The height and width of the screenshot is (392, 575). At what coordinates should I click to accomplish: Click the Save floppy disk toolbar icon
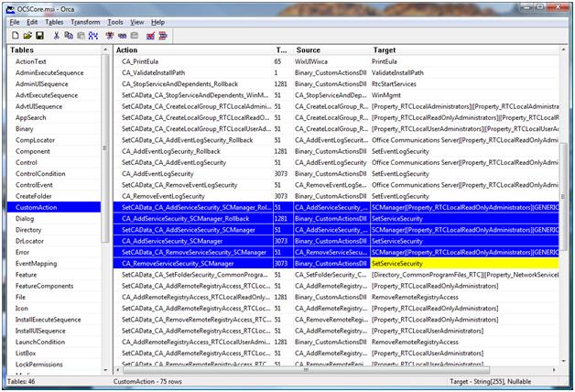[39, 35]
